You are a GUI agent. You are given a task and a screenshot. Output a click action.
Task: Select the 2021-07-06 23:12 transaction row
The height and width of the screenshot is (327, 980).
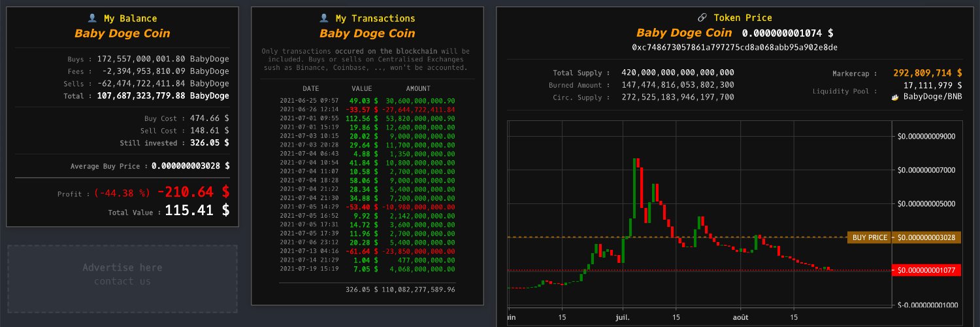(x=367, y=242)
